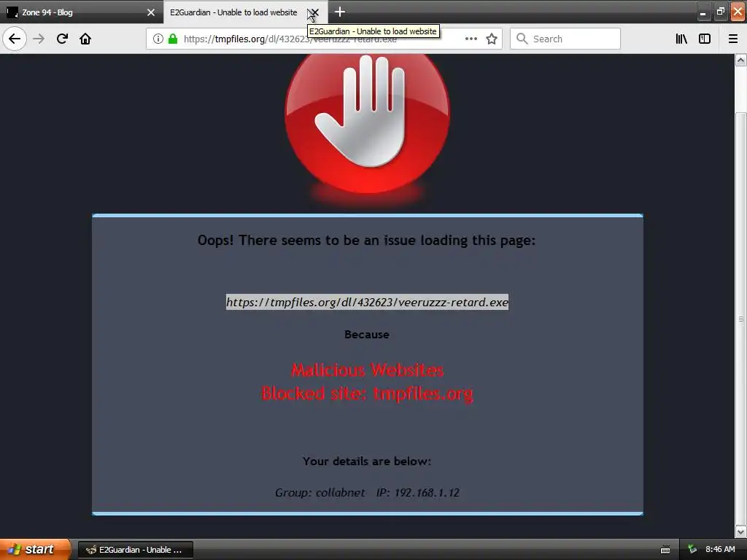This screenshot has width=747, height=560.
Task: Click the keyboard icon in system tray
Action: (x=665, y=550)
